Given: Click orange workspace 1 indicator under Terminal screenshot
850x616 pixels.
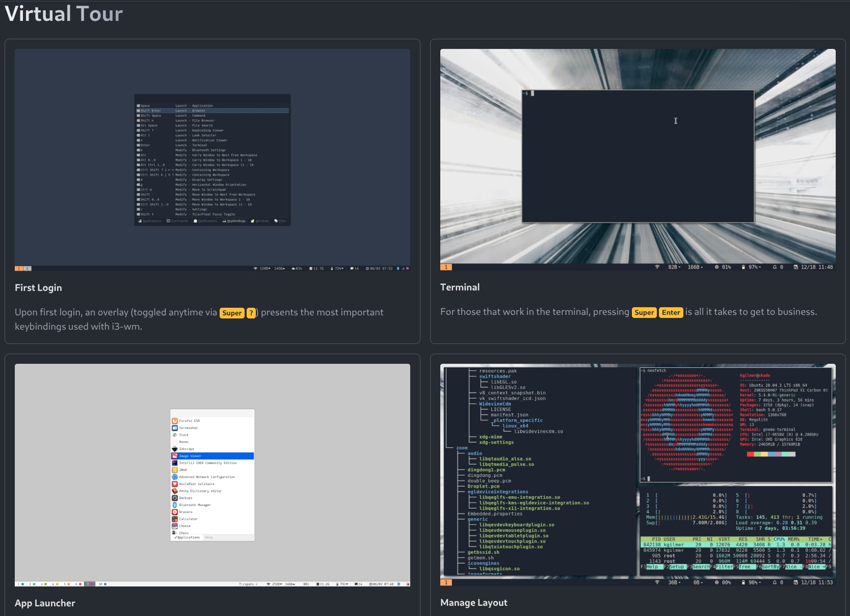Looking at the screenshot, I should coord(446,267).
